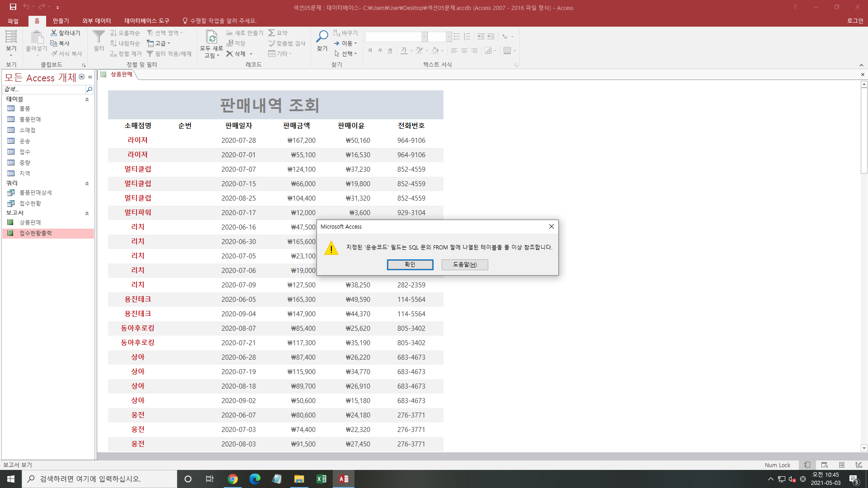Click the warning icon in the dialog
Image resolution: width=868 pixels, height=488 pixels.
(331, 248)
